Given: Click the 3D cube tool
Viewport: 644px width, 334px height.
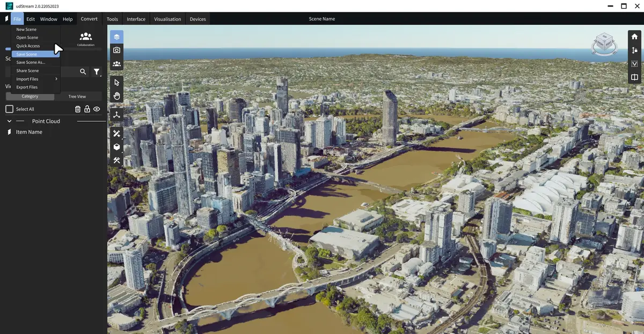Looking at the screenshot, I should (116, 147).
